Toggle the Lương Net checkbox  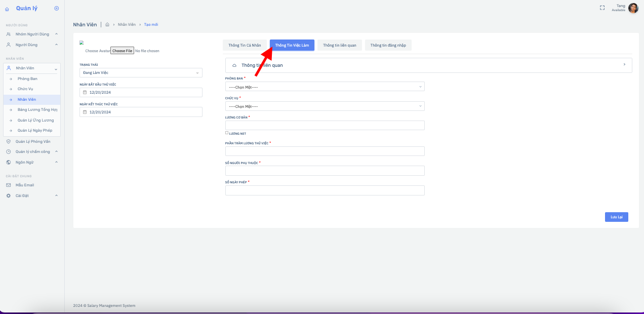pyautogui.click(x=227, y=133)
